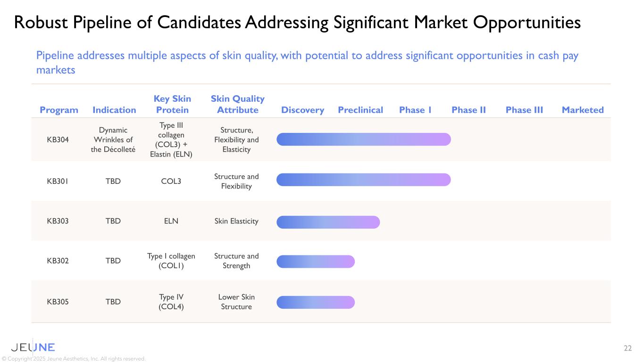
Task: Click the Skin Elasticity attribute text
Action: click(236, 221)
